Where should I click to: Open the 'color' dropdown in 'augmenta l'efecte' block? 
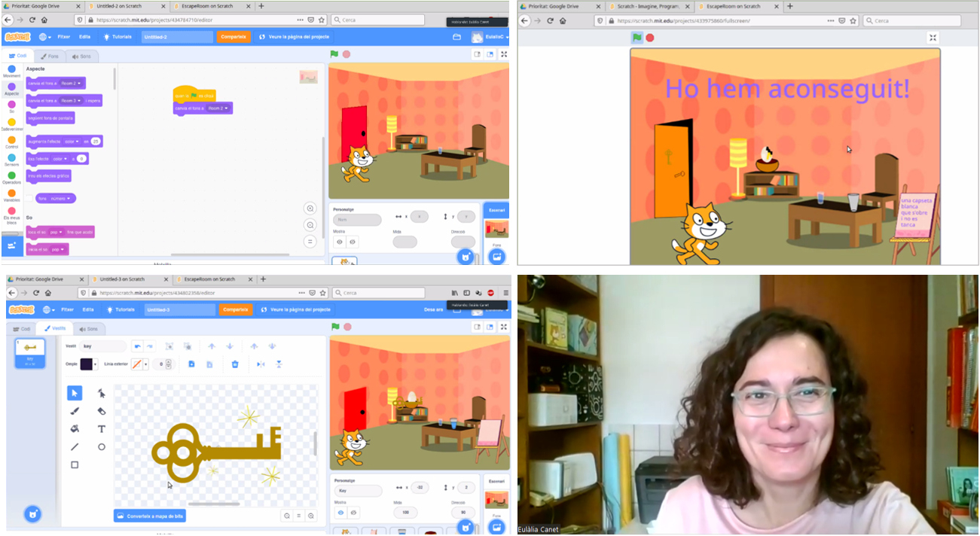(x=72, y=141)
